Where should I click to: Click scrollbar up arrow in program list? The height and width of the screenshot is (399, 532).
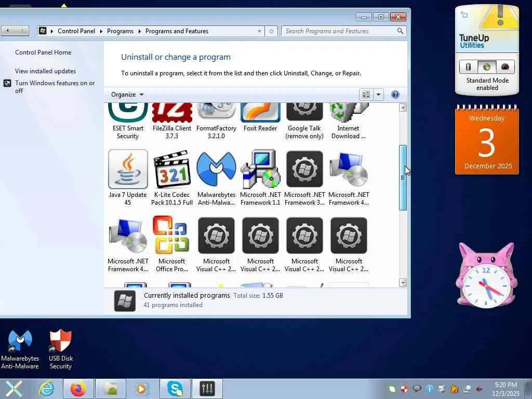pyautogui.click(x=403, y=108)
